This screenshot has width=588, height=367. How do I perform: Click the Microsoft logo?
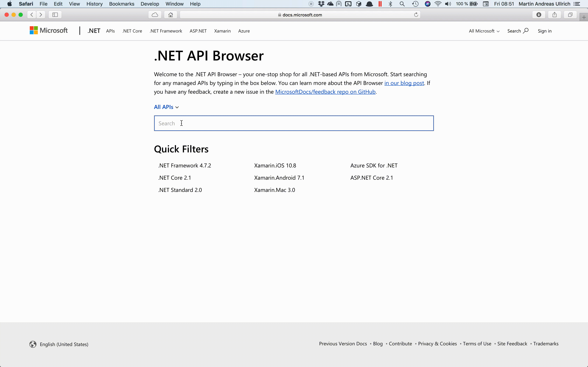49,31
